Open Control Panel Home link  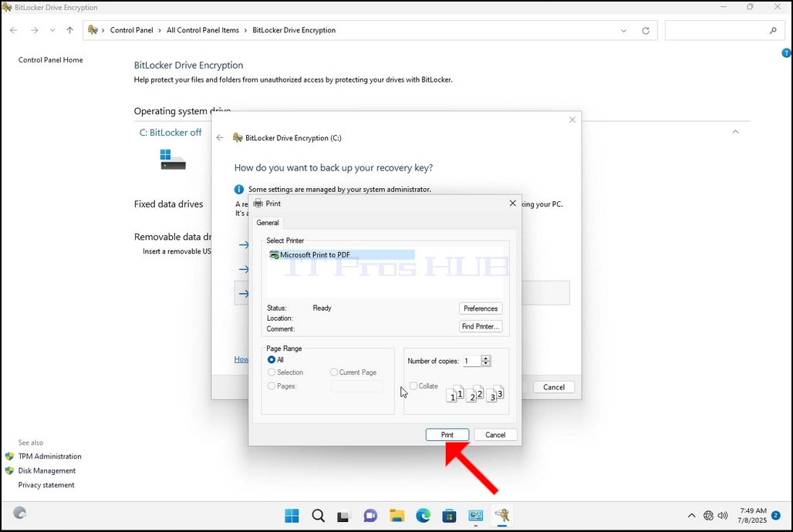coord(51,59)
